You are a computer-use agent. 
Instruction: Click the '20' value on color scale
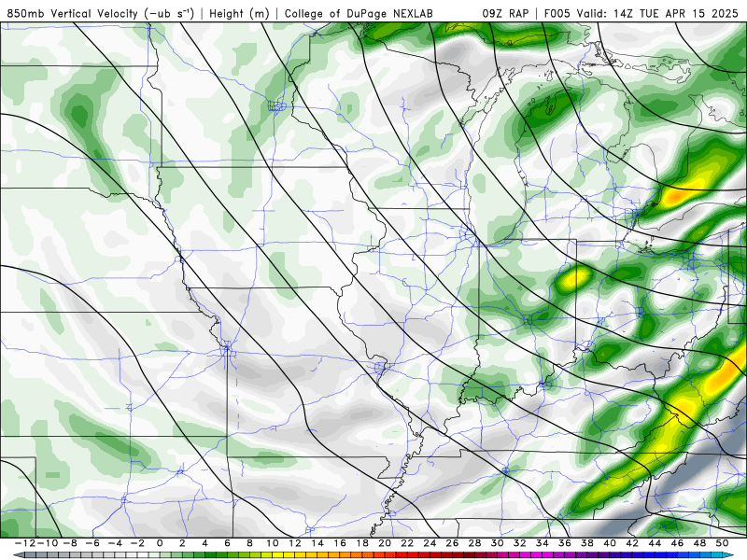(x=385, y=543)
